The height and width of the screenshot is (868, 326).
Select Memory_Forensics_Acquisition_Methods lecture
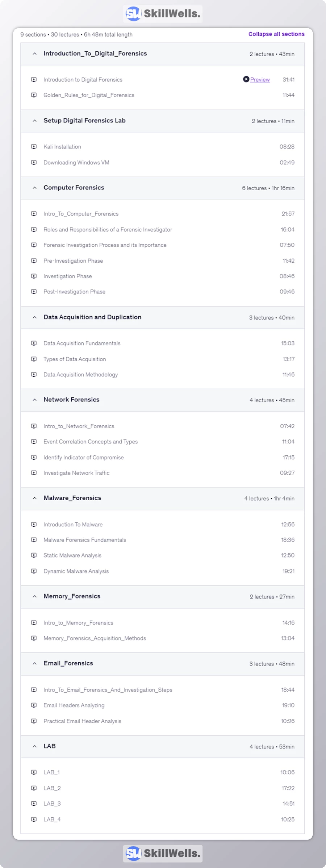pos(95,638)
